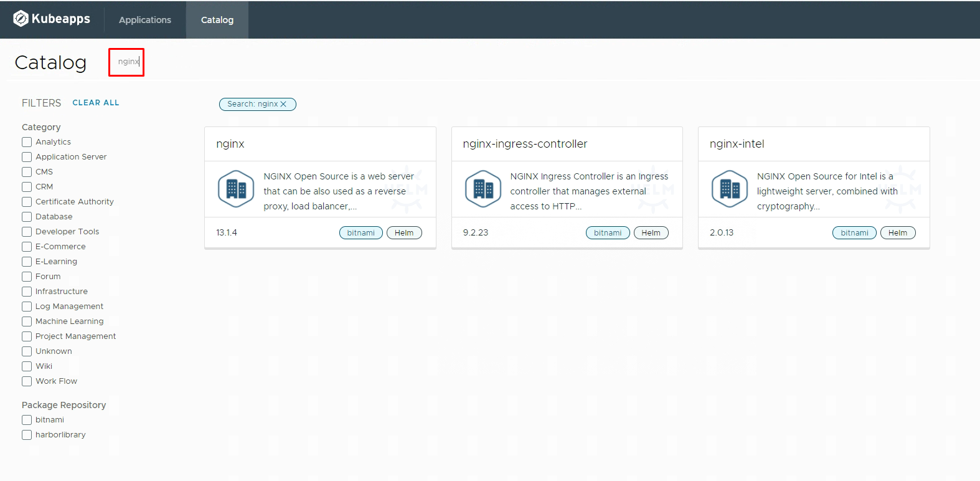Click Helm tag on nginx-ingress-controller card

click(x=651, y=233)
